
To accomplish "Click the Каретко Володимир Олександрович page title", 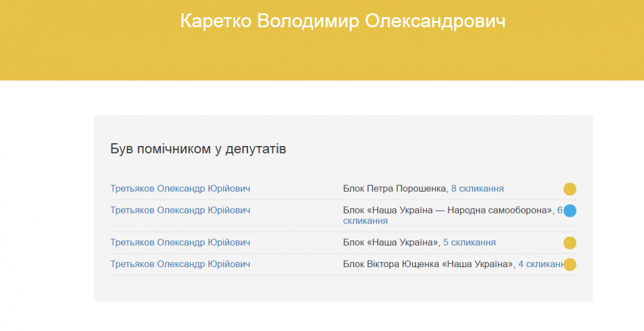I will [343, 21].
